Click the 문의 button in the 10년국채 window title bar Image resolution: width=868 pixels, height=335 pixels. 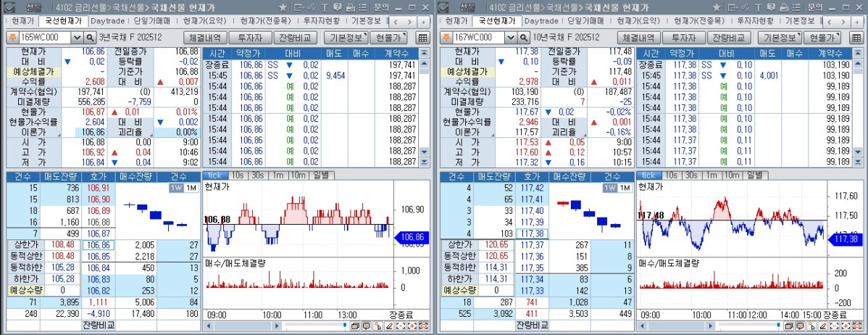click(x=815, y=8)
